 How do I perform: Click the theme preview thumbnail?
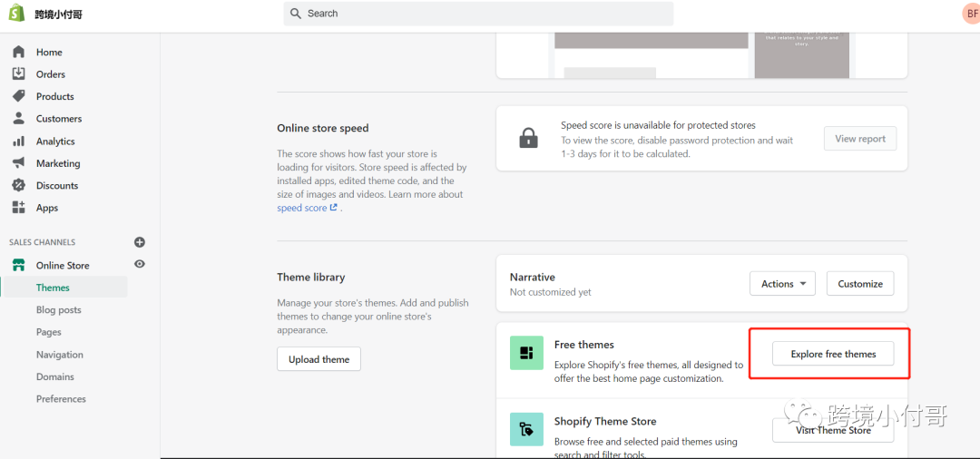pyautogui.click(x=701, y=55)
